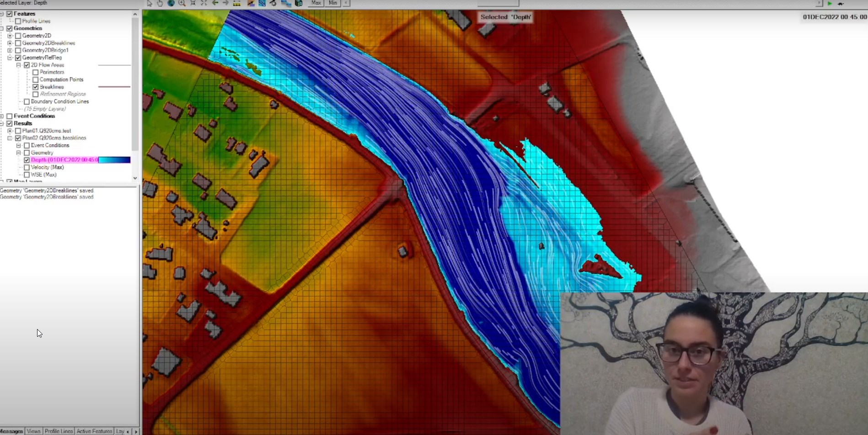Enable Boundary Condition Lines layer
This screenshot has width=868, height=435.
[27, 101]
